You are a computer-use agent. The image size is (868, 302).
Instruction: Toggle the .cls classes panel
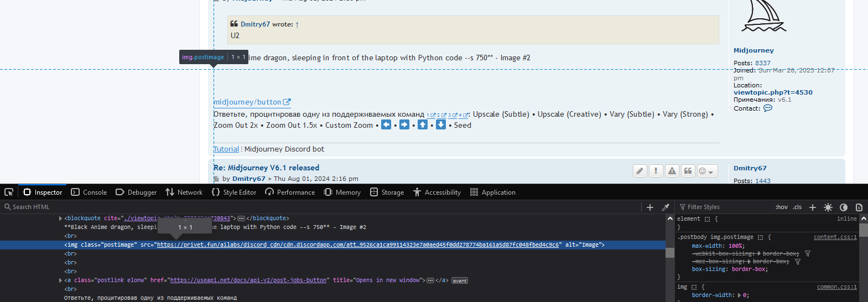coord(797,207)
